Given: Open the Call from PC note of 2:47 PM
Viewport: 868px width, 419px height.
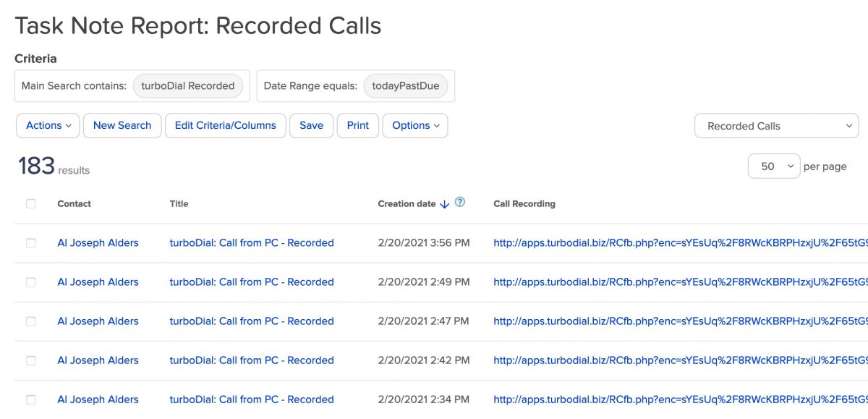Looking at the screenshot, I should point(252,321).
